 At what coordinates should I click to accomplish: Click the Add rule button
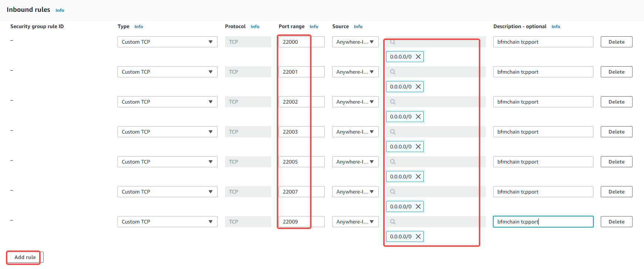pos(25,257)
